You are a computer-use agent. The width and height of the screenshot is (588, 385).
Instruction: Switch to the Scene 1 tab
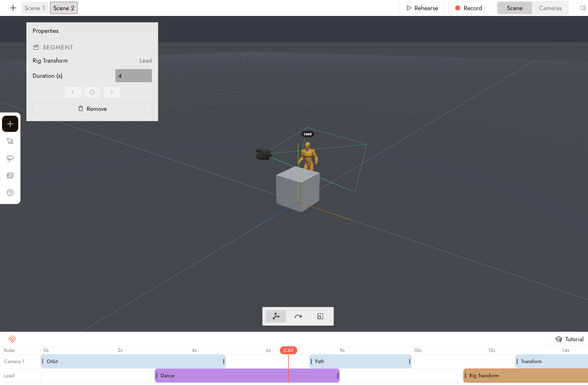pyautogui.click(x=35, y=8)
